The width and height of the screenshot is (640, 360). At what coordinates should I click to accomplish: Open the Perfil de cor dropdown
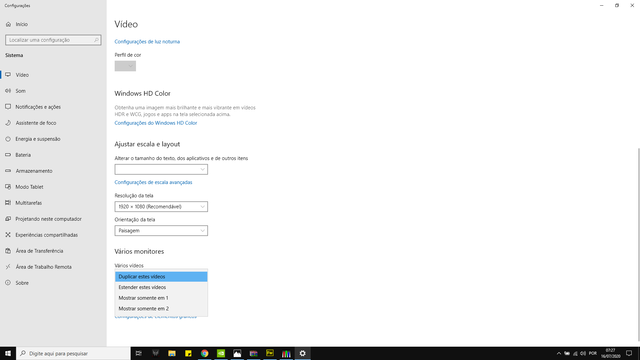pos(125,66)
